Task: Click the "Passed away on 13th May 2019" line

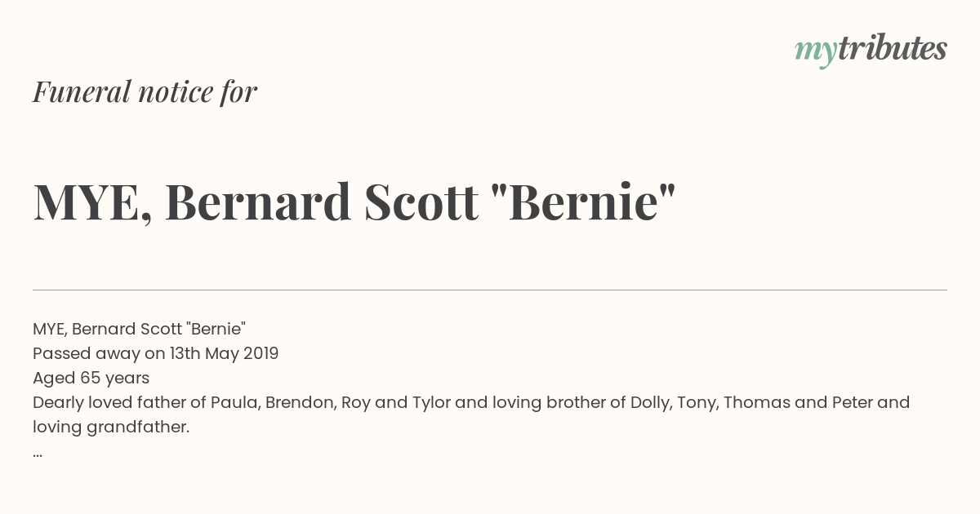Action: point(156,353)
